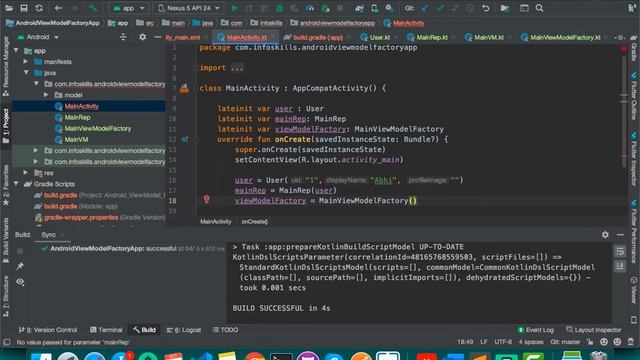640x360 pixels.
Task: Select MainViewModelFactory in project tree
Action: [98, 129]
